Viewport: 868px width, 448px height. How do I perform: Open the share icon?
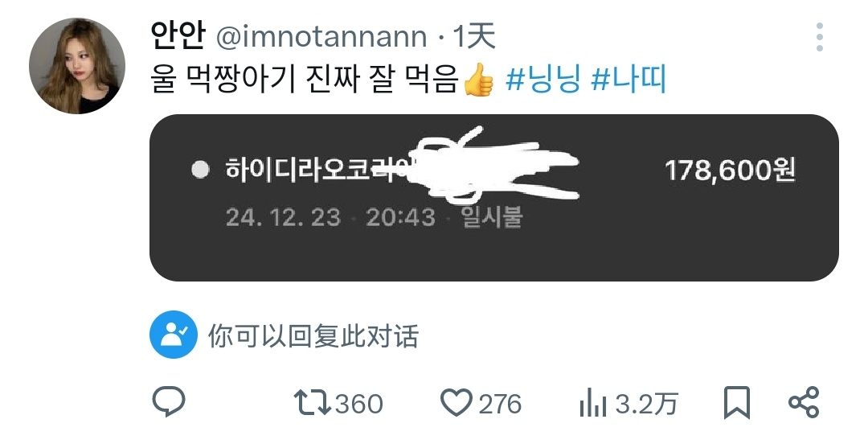(803, 403)
